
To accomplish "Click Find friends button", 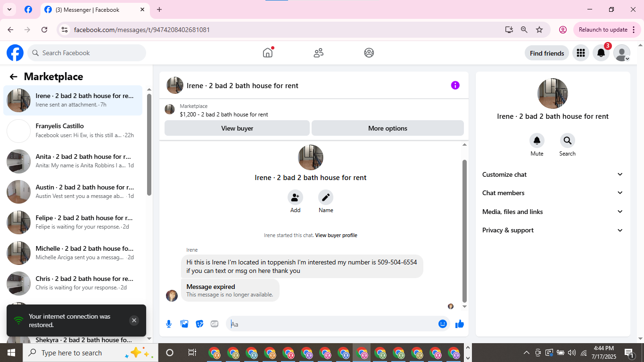I will point(547,53).
